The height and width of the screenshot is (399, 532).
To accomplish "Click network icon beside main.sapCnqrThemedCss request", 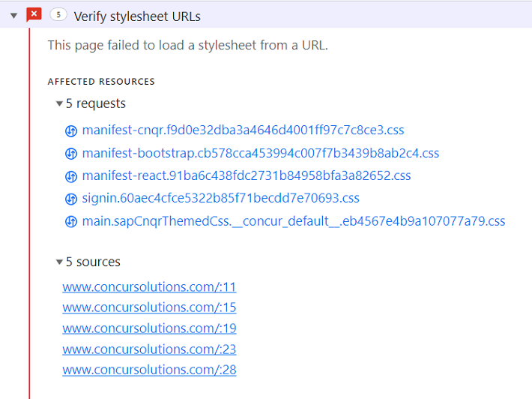I will click(71, 222).
